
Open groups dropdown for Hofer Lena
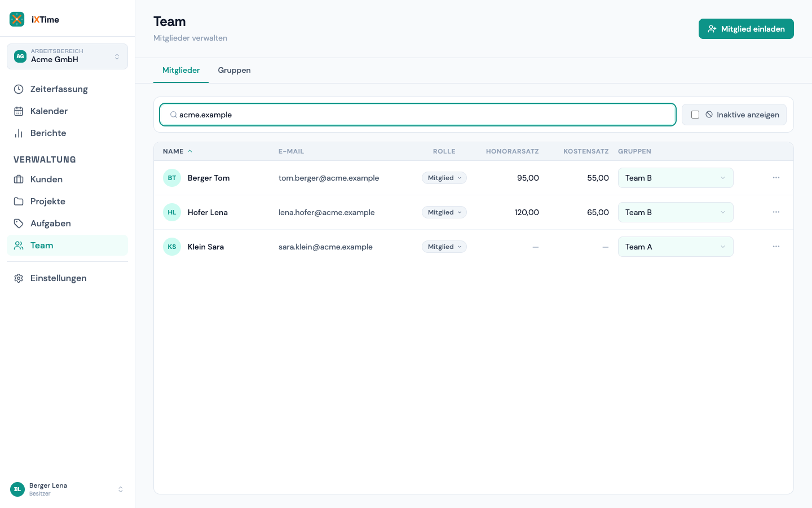coord(676,212)
